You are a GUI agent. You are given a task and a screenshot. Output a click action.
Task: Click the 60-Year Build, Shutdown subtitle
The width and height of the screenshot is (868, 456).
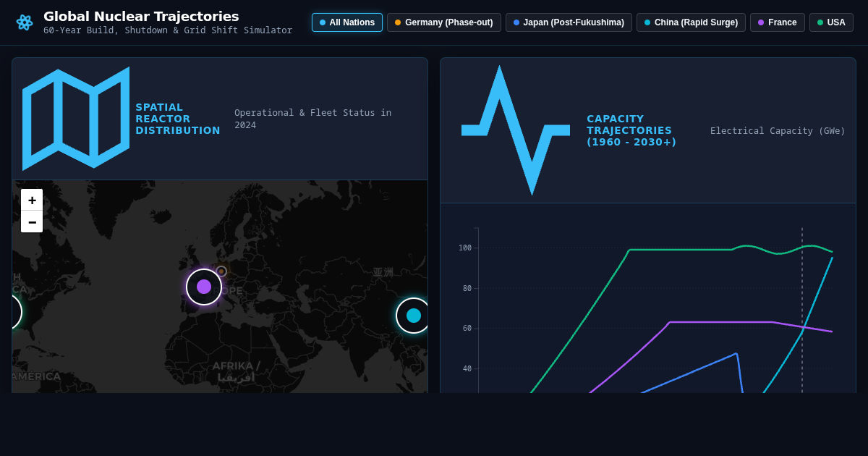168,30
